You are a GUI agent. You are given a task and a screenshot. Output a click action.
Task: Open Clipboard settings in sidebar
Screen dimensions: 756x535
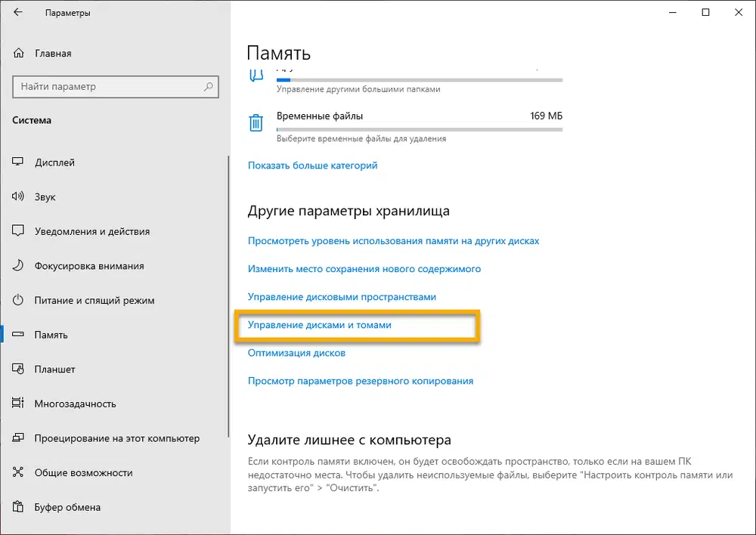pyautogui.click(x=67, y=507)
